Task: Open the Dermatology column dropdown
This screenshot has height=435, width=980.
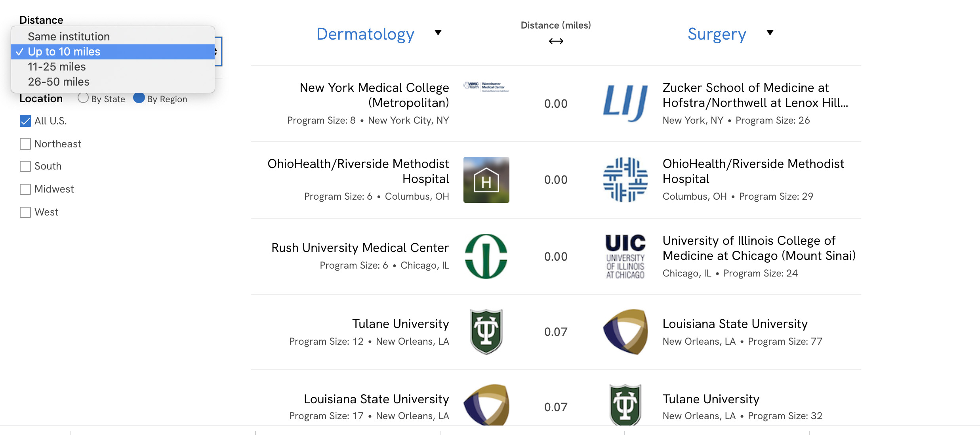Action: coord(438,33)
